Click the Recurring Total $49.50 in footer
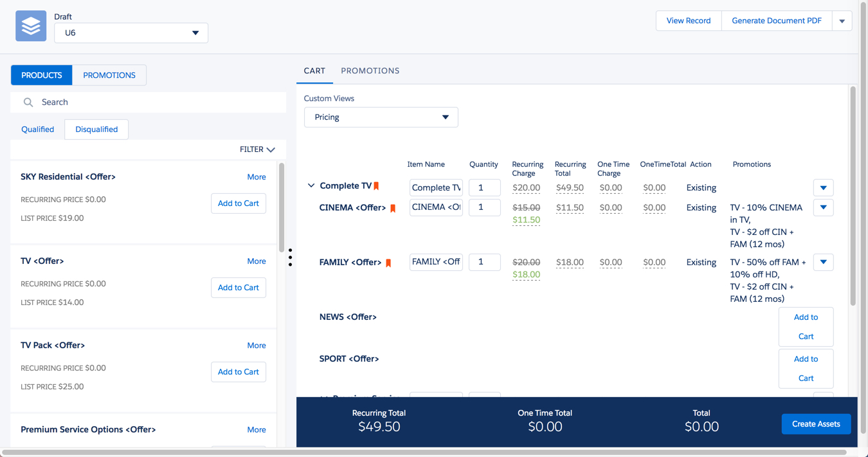 [x=379, y=427]
